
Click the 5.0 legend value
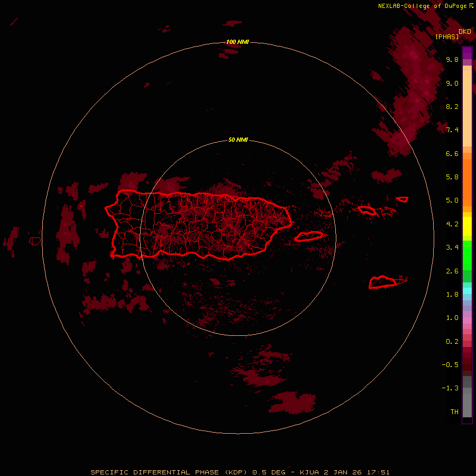[452, 200]
